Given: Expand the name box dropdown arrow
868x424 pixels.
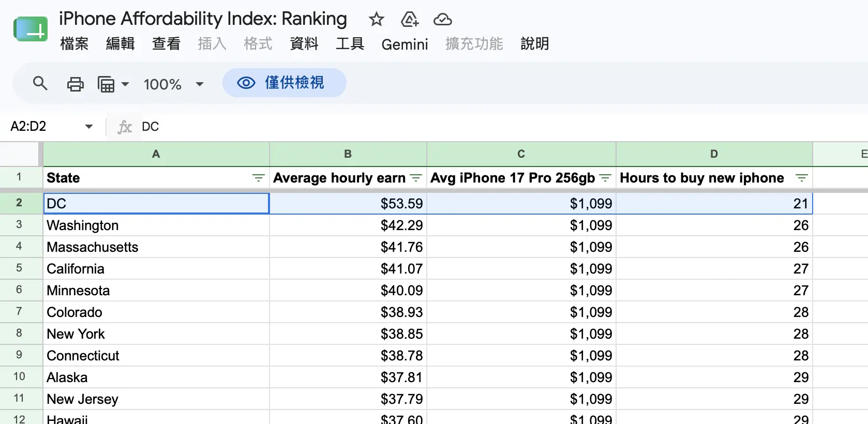Looking at the screenshot, I should [89, 126].
